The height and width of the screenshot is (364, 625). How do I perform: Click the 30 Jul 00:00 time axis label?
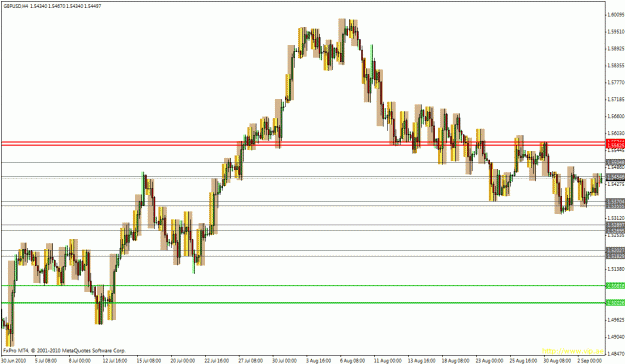pyautogui.click(x=284, y=361)
